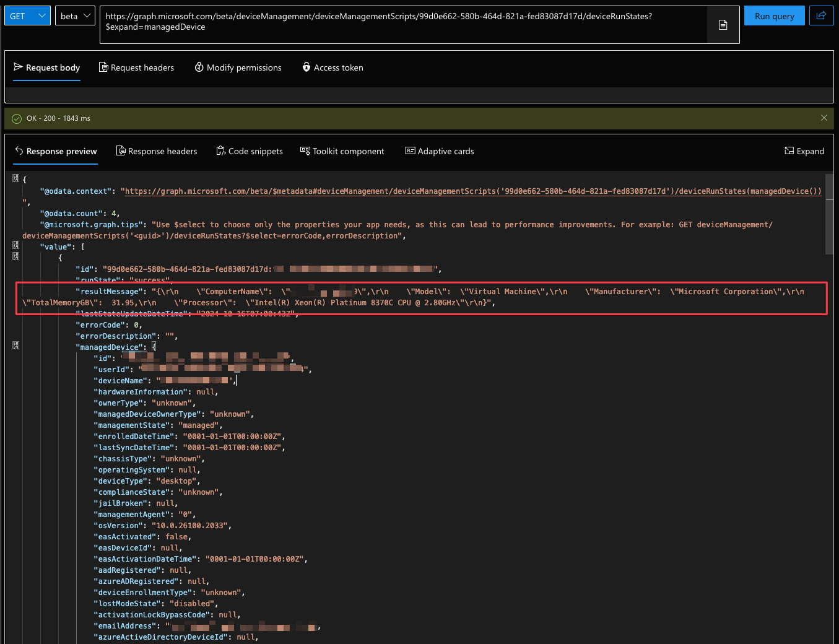The image size is (839, 644).
Task: Click the "@odata.count" line
Action: pos(80,214)
